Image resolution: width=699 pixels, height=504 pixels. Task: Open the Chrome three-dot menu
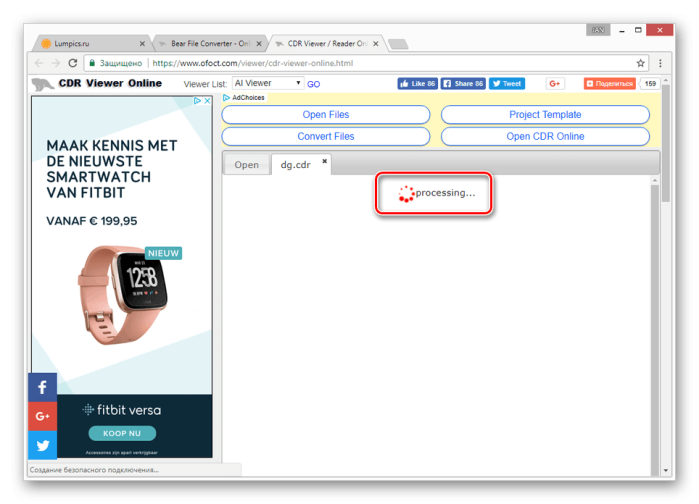click(661, 63)
